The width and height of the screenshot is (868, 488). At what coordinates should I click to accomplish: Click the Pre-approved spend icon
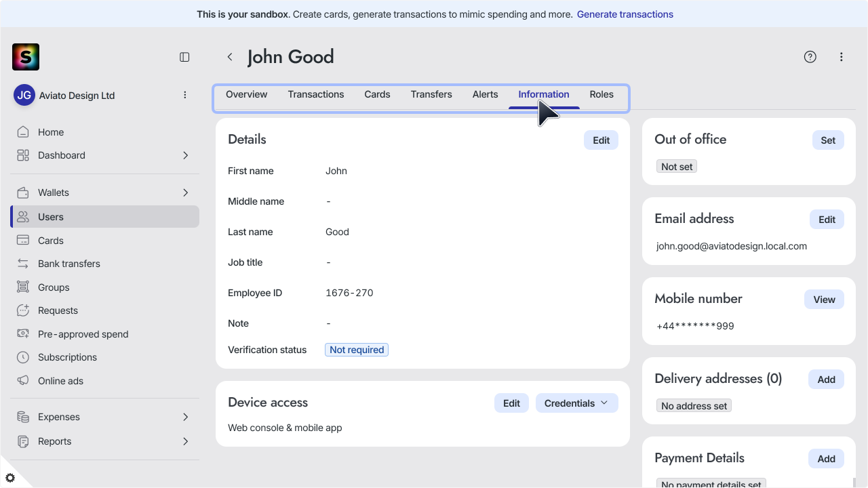23,334
